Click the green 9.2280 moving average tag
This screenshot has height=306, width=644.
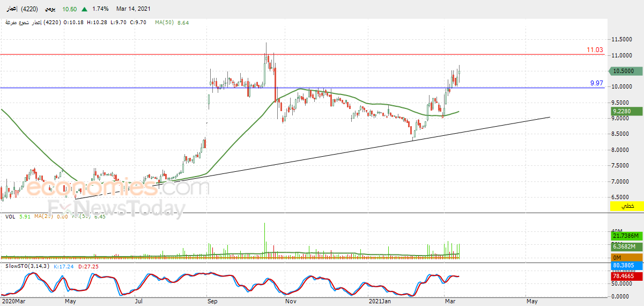tap(624, 111)
